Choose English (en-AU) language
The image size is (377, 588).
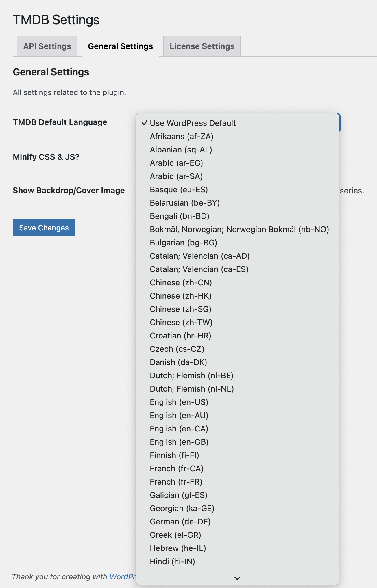pos(237,415)
